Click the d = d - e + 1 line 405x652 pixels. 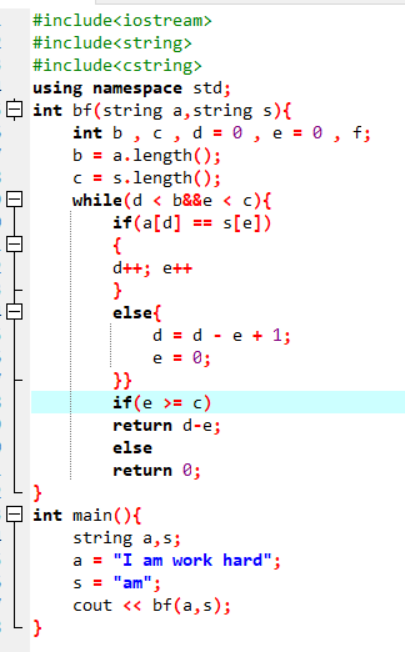(222, 335)
